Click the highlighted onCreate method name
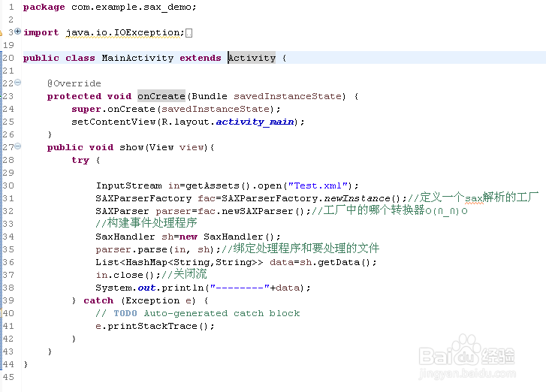 [x=161, y=96]
